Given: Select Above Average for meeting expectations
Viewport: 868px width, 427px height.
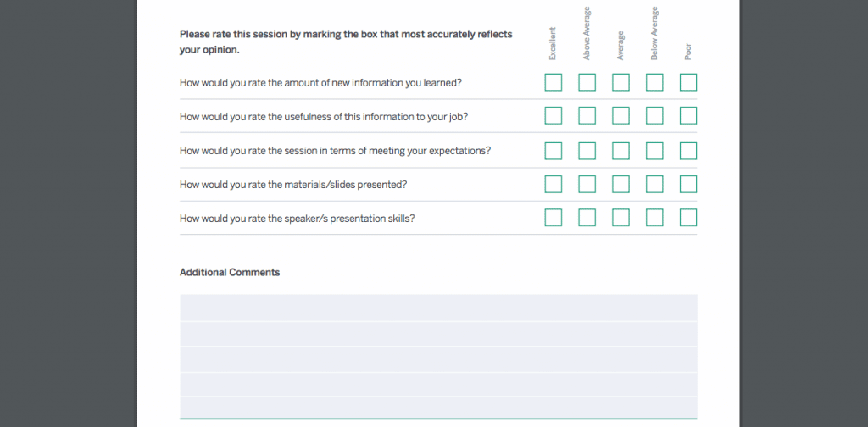Looking at the screenshot, I should pyautogui.click(x=587, y=151).
